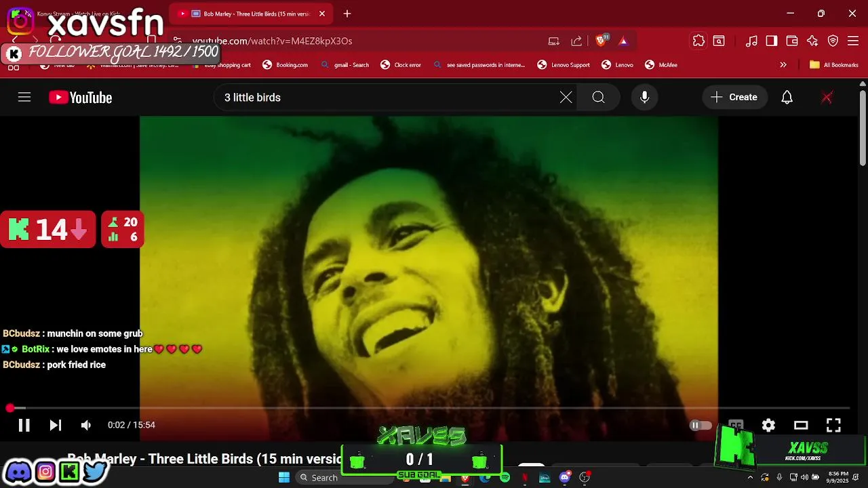Open volume control in system tray
868x488 pixels.
coord(804,478)
